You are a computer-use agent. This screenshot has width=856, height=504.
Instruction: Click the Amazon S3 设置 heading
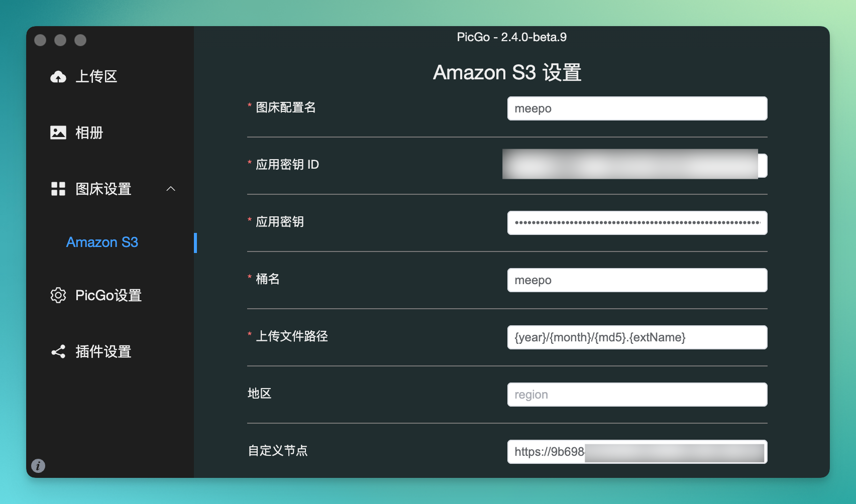(x=507, y=72)
